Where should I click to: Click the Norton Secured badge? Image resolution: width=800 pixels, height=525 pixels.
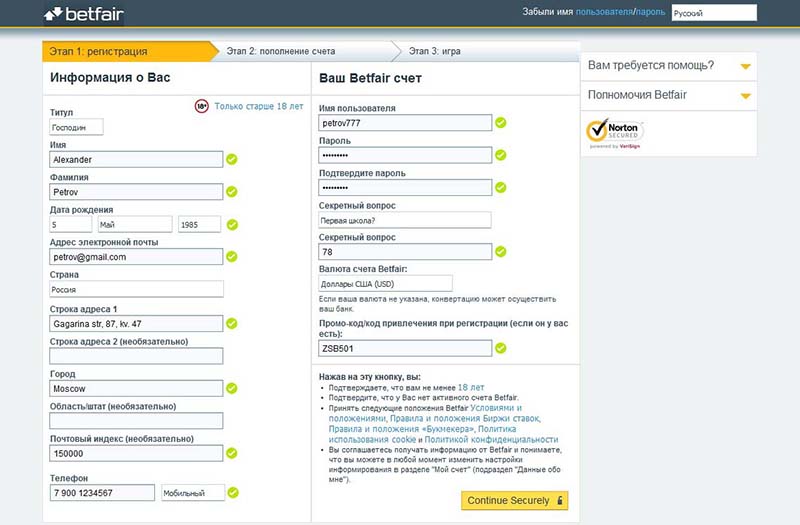point(615,134)
